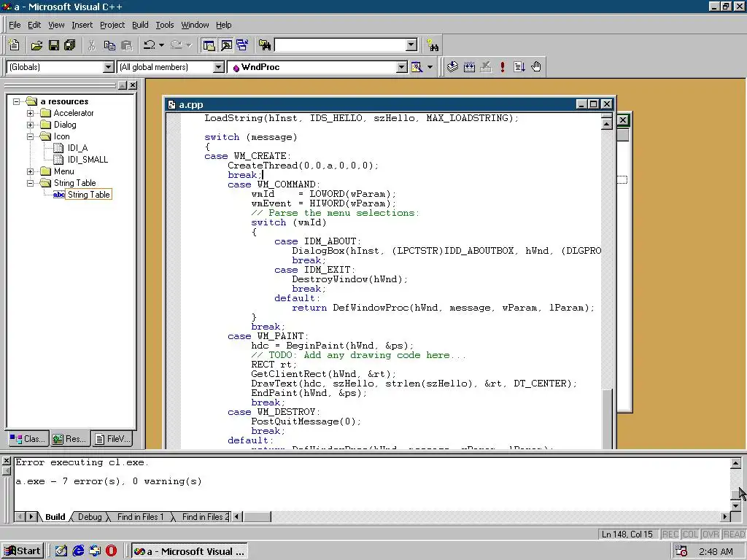Save the current file with floppy icon

click(54, 45)
